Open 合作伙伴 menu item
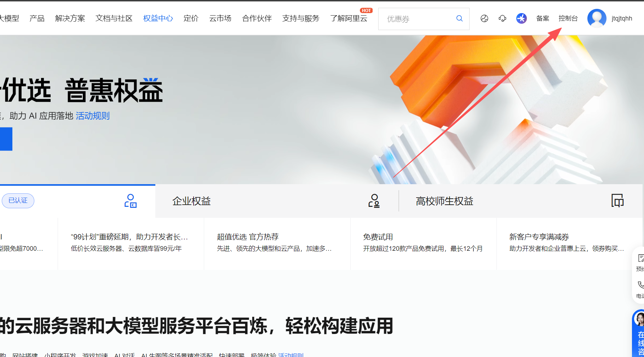644x357 pixels. click(x=257, y=18)
